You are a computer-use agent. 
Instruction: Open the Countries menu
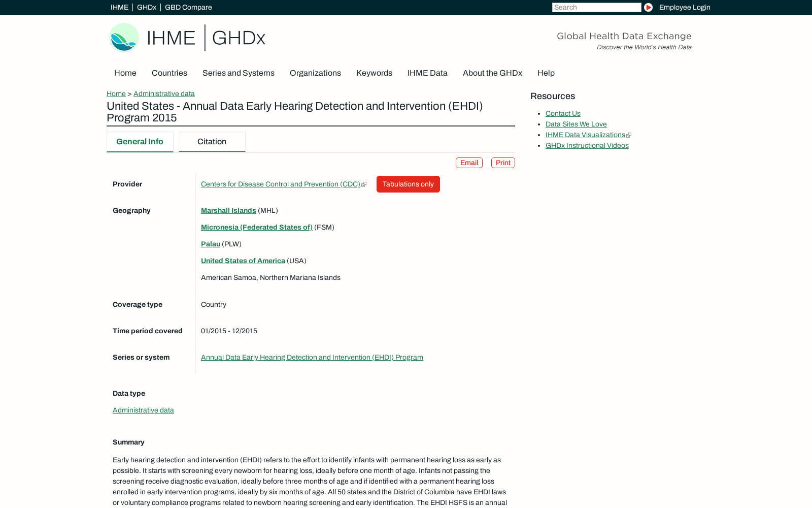pyautogui.click(x=170, y=73)
